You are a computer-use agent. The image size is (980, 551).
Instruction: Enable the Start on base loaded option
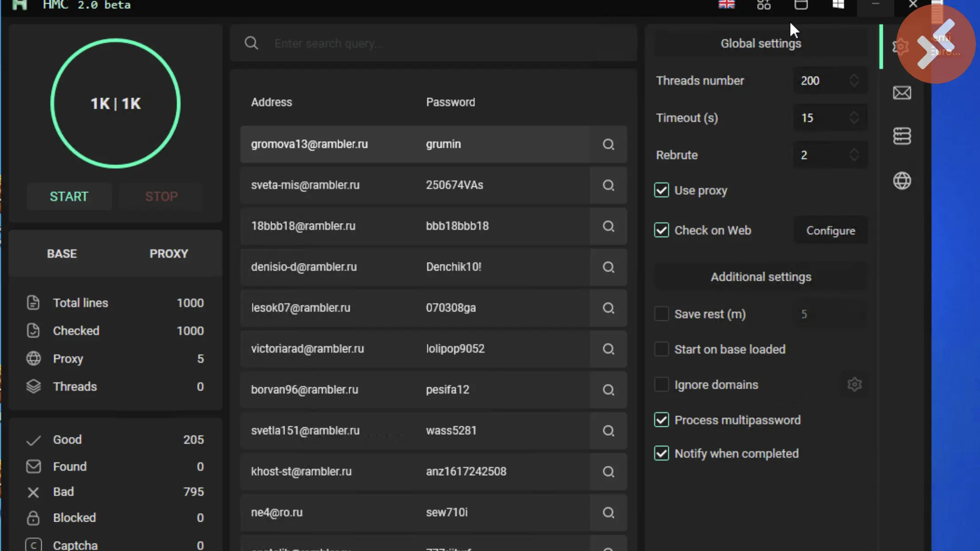tap(661, 349)
